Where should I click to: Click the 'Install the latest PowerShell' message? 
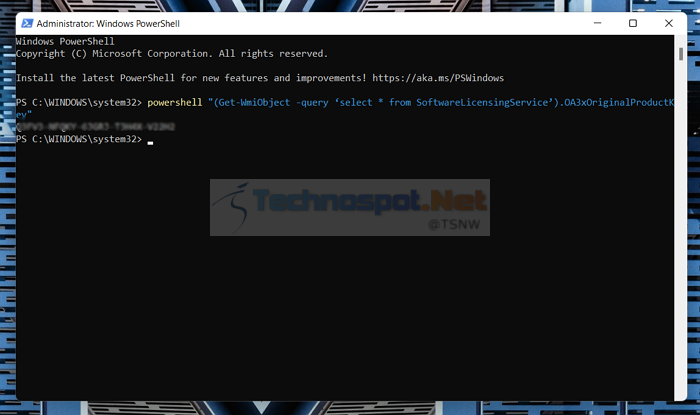[x=260, y=78]
